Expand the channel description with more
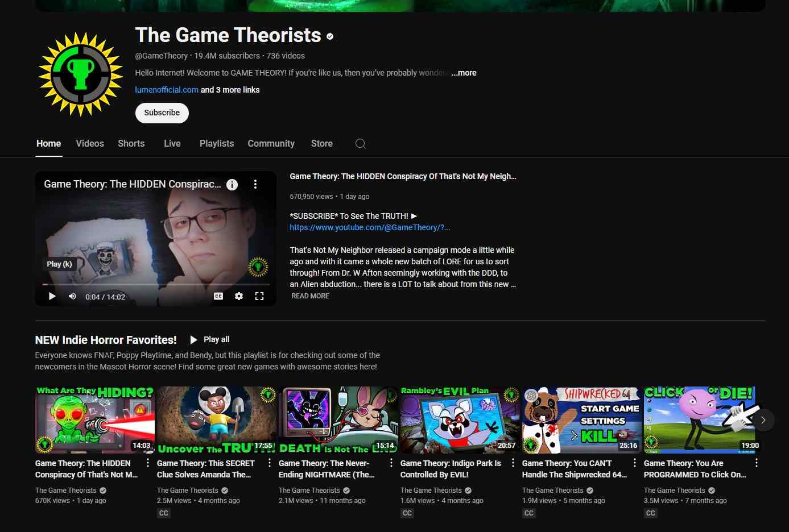 464,73
